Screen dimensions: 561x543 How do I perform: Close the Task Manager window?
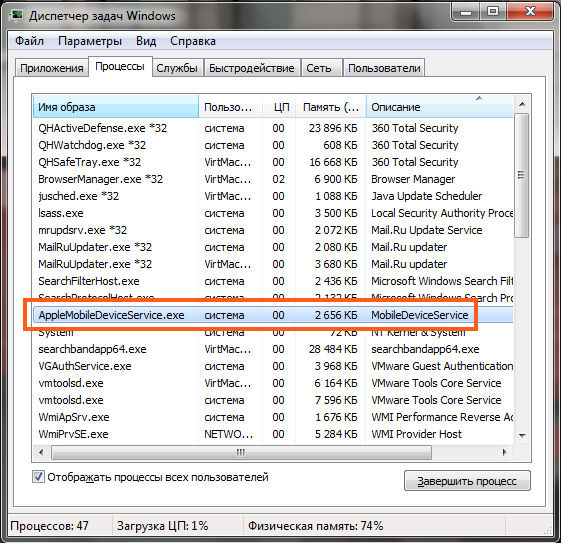(x=530, y=12)
